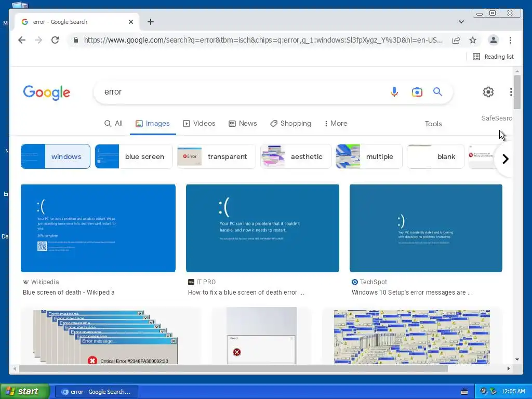
Task: Open Windows 10 Setup's error messages link
Action: tap(412, 292)
